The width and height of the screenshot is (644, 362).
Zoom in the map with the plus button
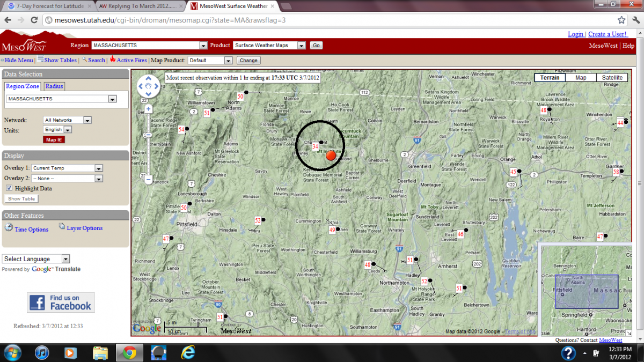(148, 109)
